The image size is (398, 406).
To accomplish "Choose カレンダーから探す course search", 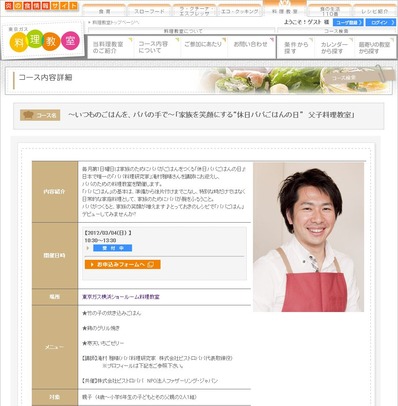I will coord(334,48).
